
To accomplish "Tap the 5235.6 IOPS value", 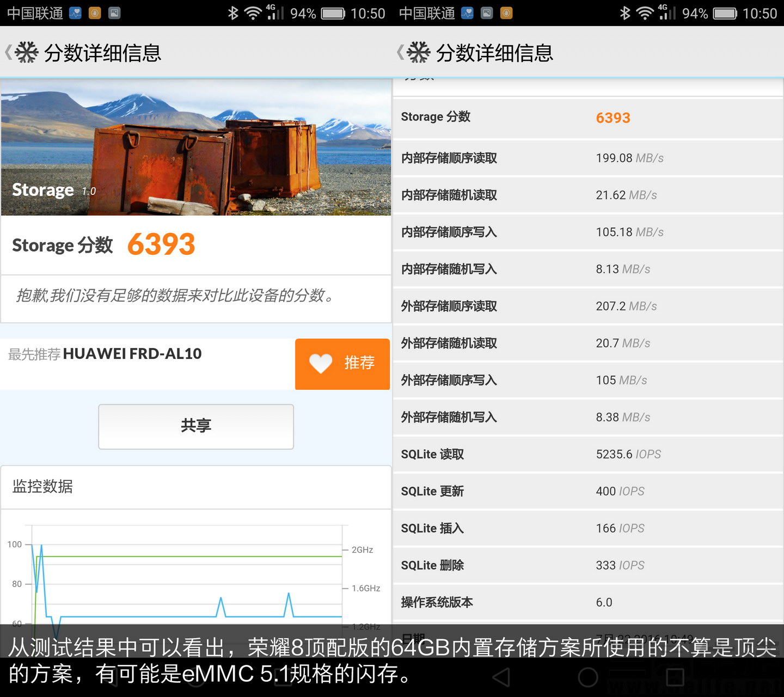I will pyautogui.click(x=629, y=454).
